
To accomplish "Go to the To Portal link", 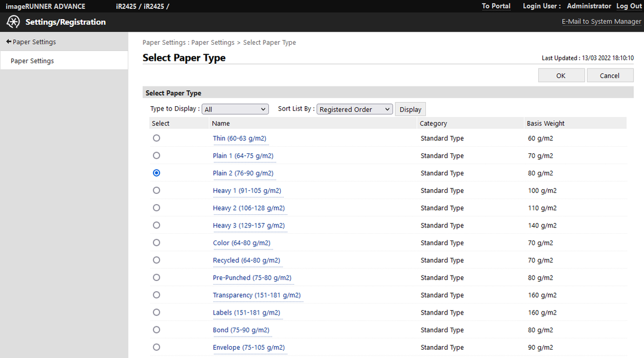I will (x=496, y=6).
